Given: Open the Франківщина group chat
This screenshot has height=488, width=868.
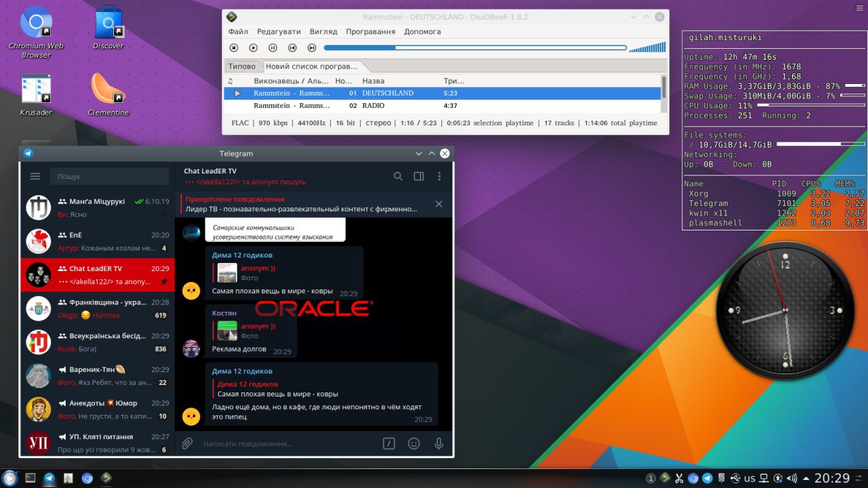Looking at the screenshot, I should pyautogui.click(x=98, y=308).
